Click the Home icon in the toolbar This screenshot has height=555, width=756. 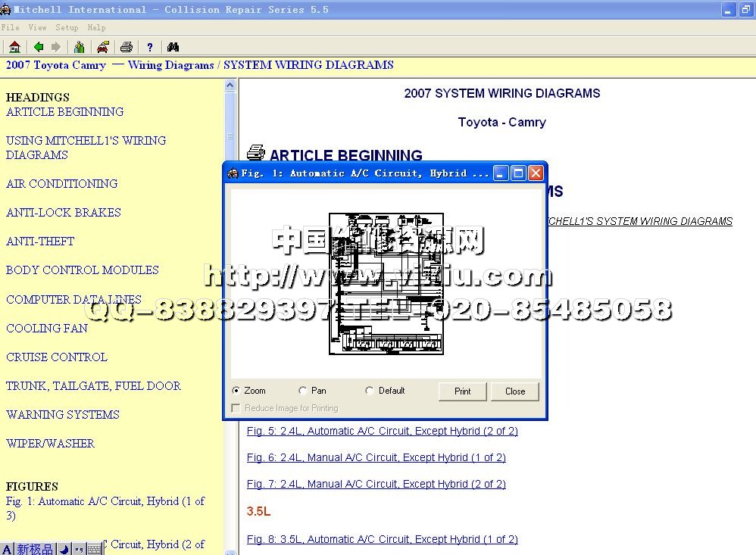14,47
